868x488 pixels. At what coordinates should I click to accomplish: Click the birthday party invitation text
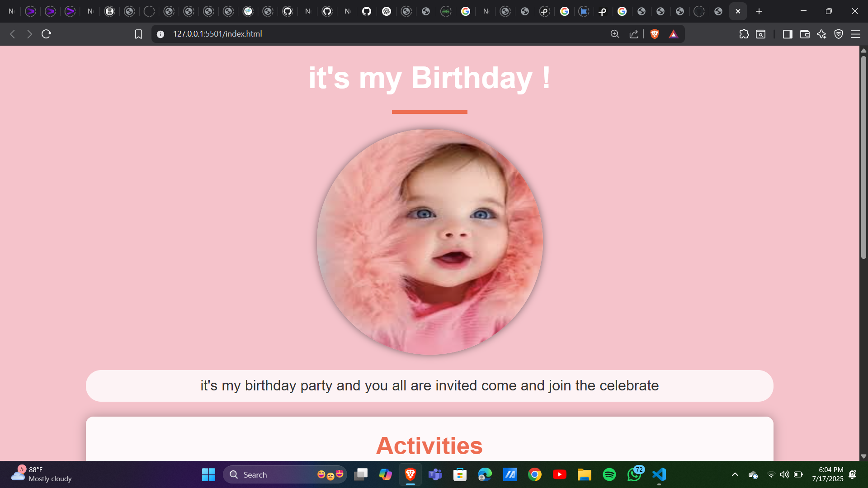point(429,385)
